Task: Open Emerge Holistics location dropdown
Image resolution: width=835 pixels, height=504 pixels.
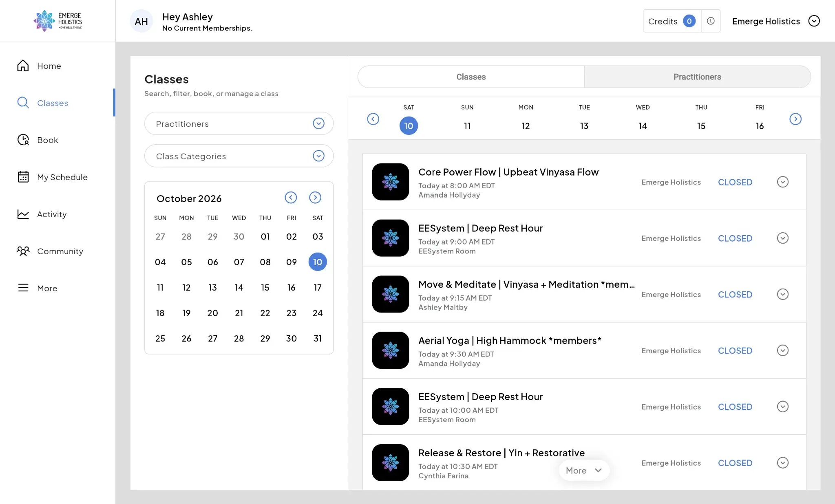Action: (776, 21)
